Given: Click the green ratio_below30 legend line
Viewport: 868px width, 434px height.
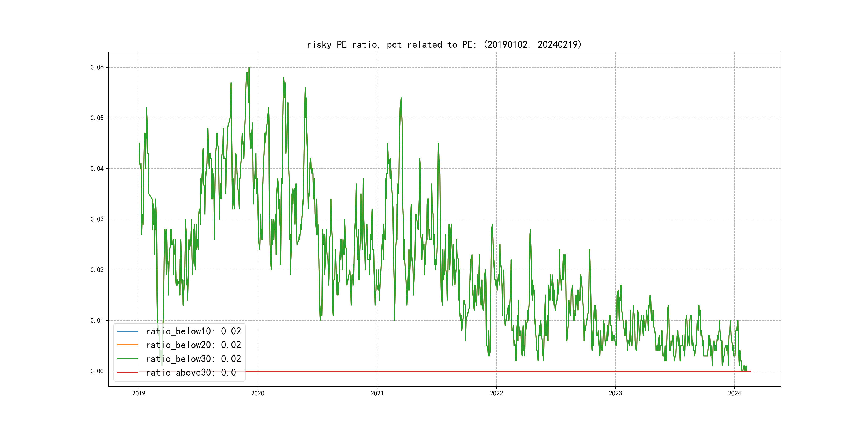Looking at the screenshot, I should pos(127,359).
